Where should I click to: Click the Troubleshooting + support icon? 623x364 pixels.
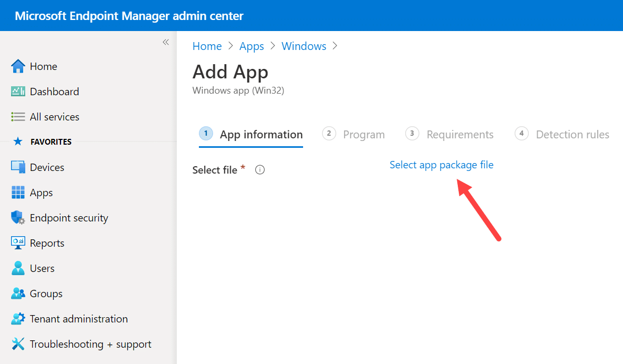pos(17,343)
